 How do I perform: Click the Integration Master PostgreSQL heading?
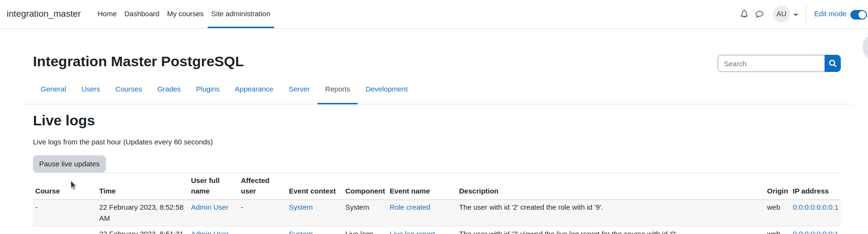138,61
